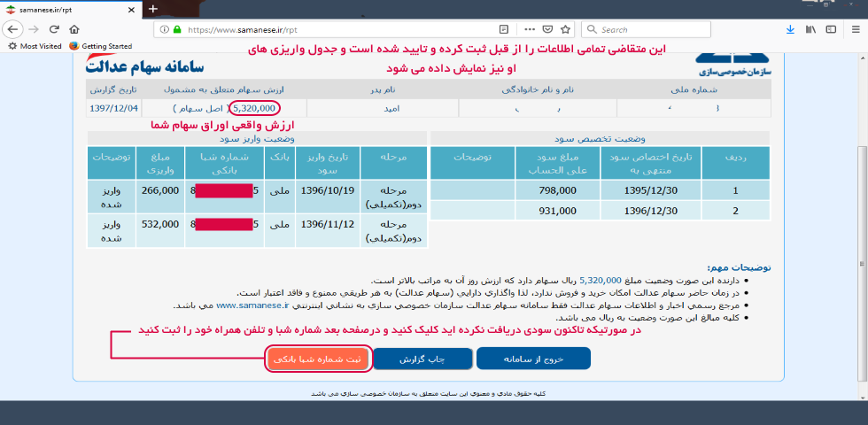868x425 pixels.
Task: Click the reload page icon
Action: tap(54, 28)
